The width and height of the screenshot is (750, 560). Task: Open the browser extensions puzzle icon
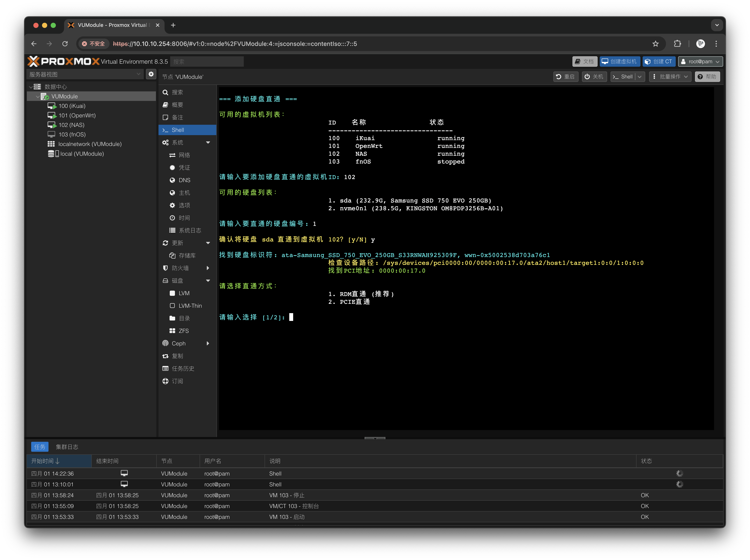coord(677,44)
